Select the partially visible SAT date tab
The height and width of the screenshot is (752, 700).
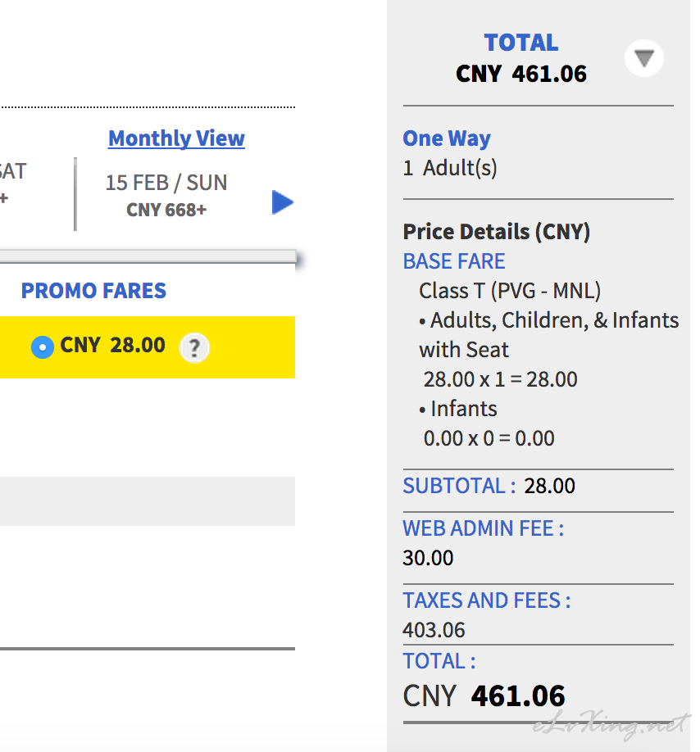[x=15, y=183]
